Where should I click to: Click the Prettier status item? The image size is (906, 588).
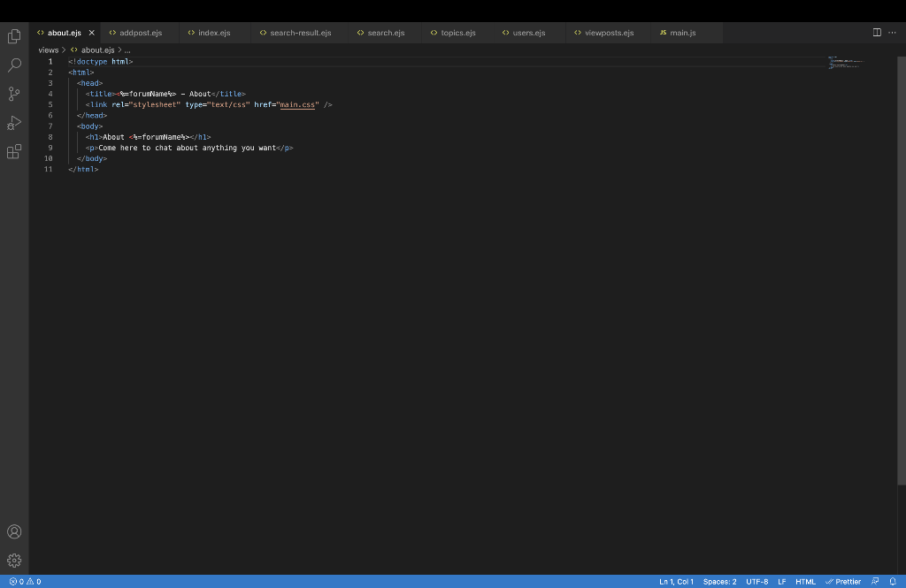pos(843,582)
